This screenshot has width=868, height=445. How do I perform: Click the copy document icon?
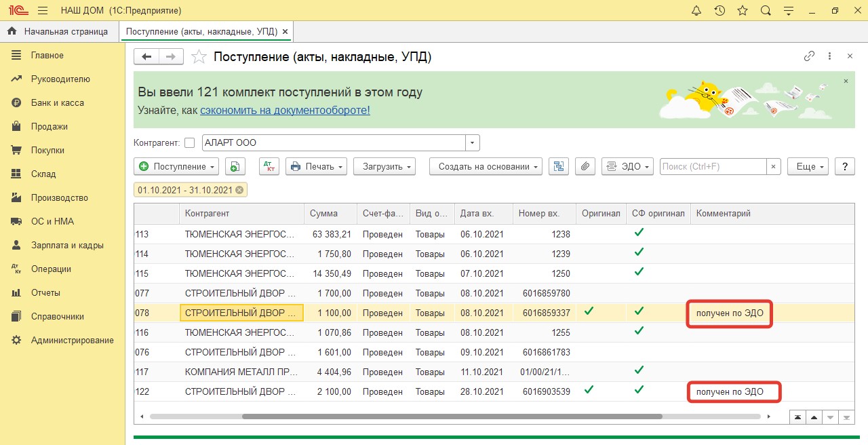pos(235,166)
